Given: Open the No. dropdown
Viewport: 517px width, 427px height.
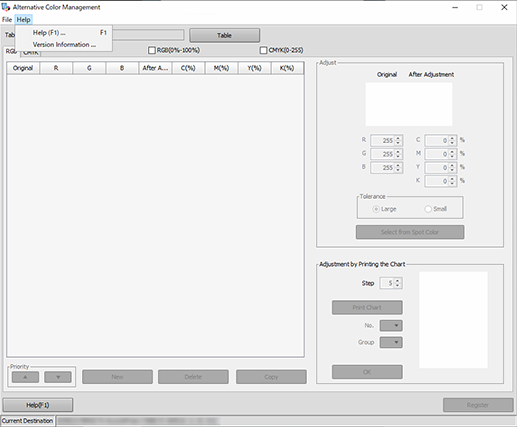Looking at the screenshot, I should coord(391,325).
